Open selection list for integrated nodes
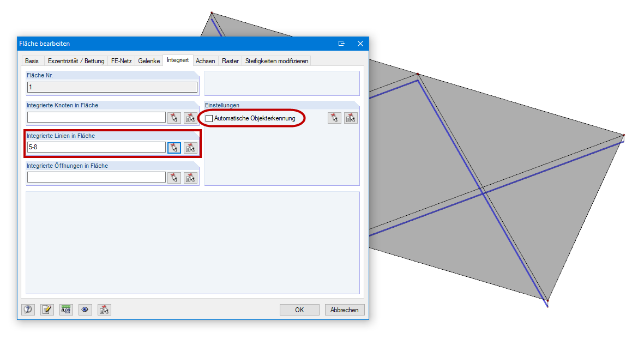Screen dimensions: 644x346 (x=190, y=118)
